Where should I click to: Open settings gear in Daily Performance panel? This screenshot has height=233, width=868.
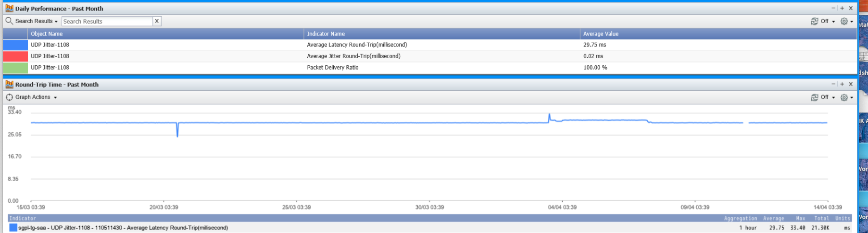(844, 21)
